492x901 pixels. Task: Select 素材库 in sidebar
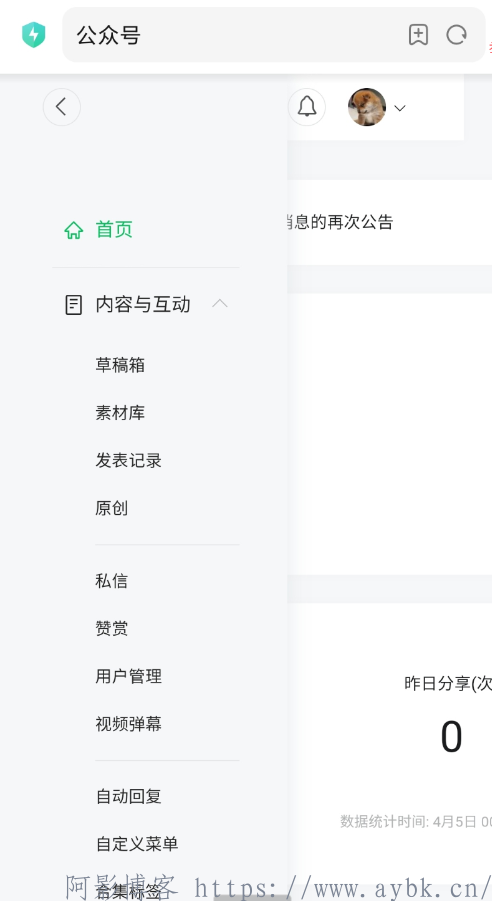pos(120,413)
